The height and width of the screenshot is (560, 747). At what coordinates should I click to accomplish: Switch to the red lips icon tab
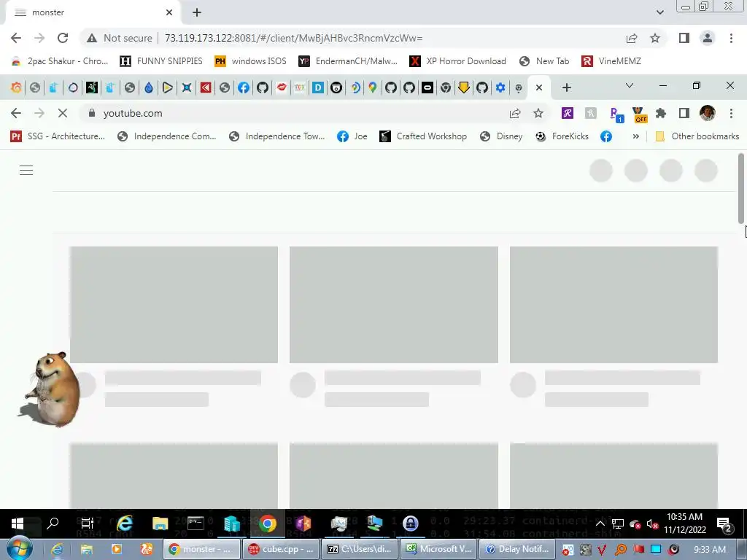coord(282,87)
